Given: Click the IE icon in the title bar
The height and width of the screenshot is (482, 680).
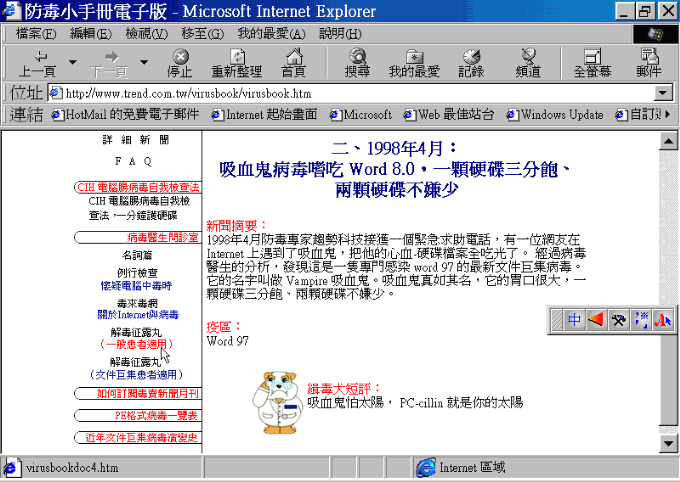Looking at the screenshot, I should [10, 11].
